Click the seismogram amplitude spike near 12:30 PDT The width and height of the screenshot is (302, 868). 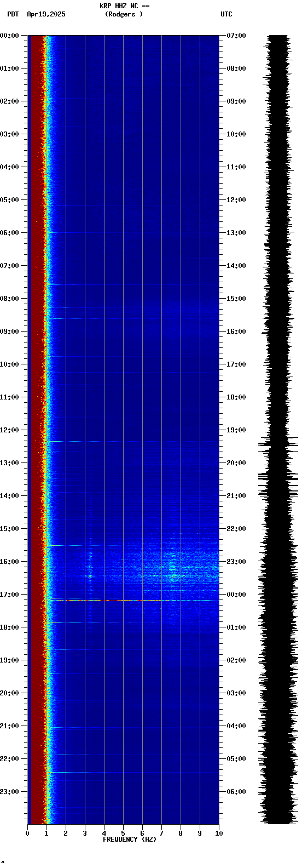[x=278, y=445]
